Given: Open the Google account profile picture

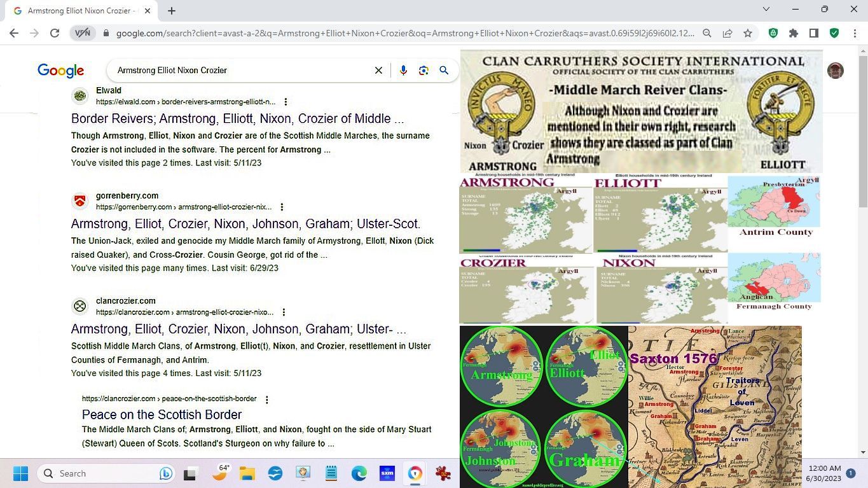Looking at the screenshot, I should (836, 71).
